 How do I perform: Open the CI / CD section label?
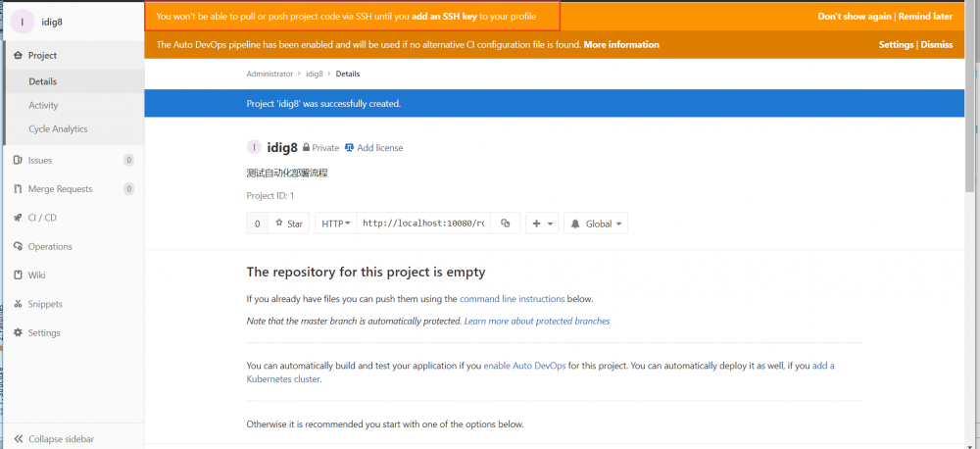(42, 218)
